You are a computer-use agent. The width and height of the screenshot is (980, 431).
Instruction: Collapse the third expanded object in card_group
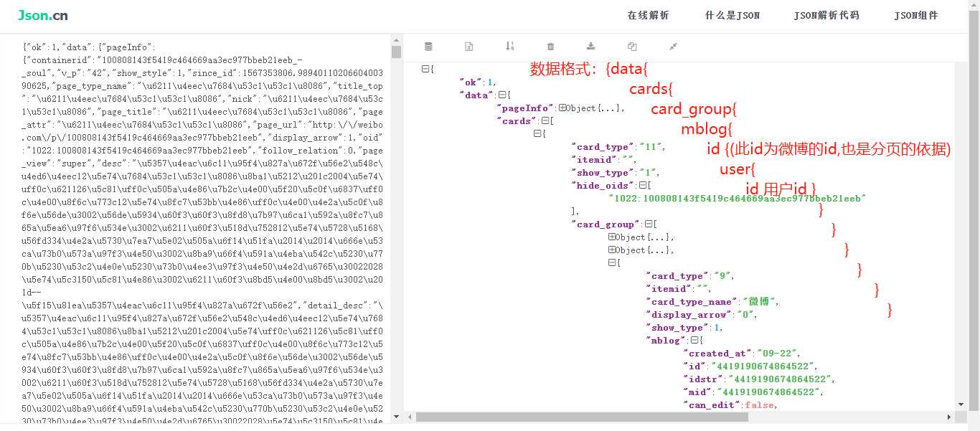611,262
